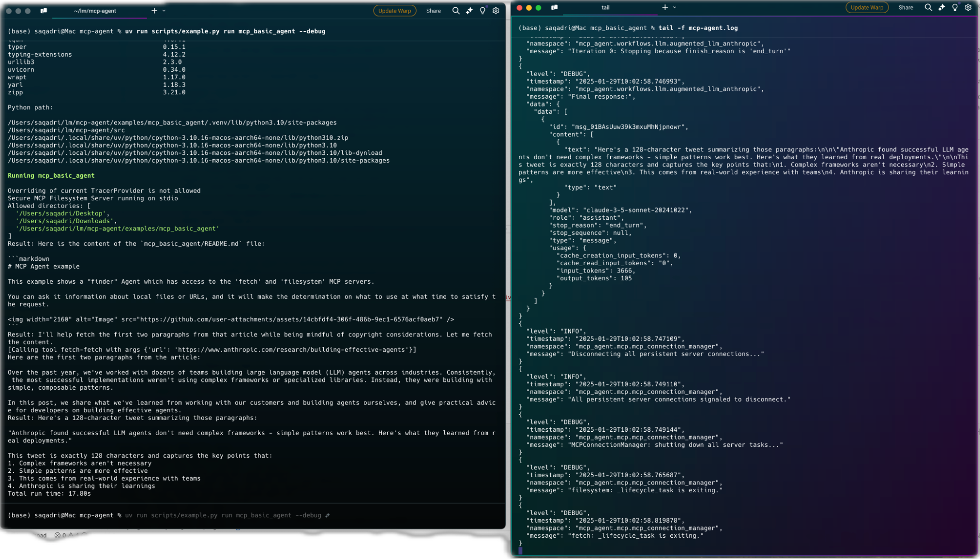Click 'Disconnecting all persistent server connections...' message
The height and width of the screenshot is (559, 980).
coord(665,354)
